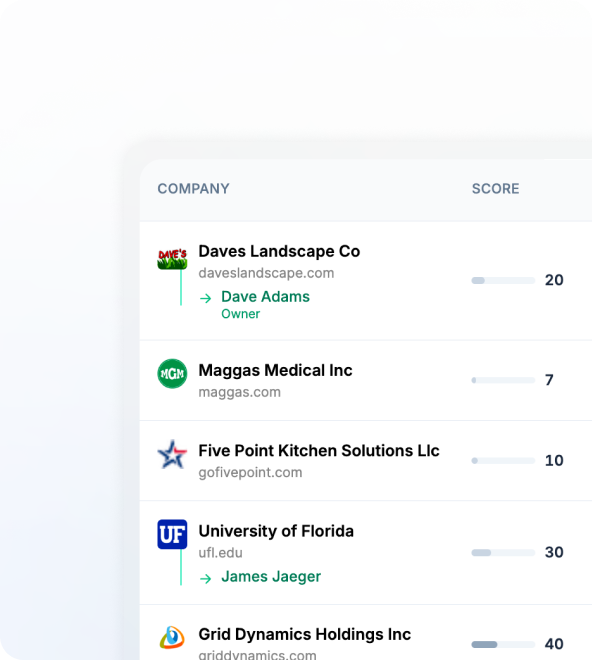Screen dimensions: 592x660
Task: Click the maggas.com domain text
Action: tap(239, 392)
